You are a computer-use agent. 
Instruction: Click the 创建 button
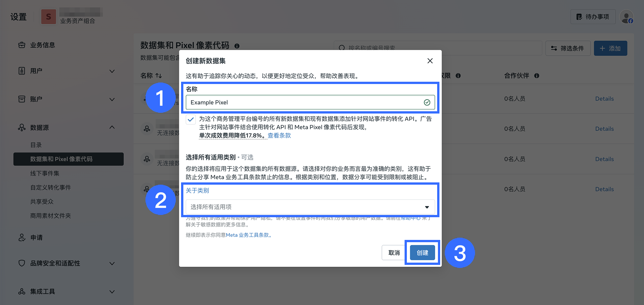[422, 253]
